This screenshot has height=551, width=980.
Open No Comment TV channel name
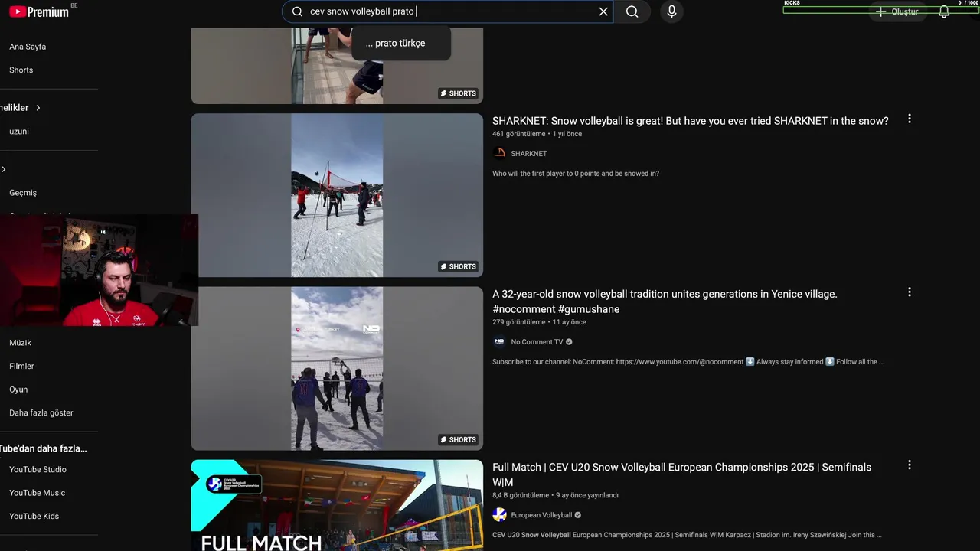point(537,342)
